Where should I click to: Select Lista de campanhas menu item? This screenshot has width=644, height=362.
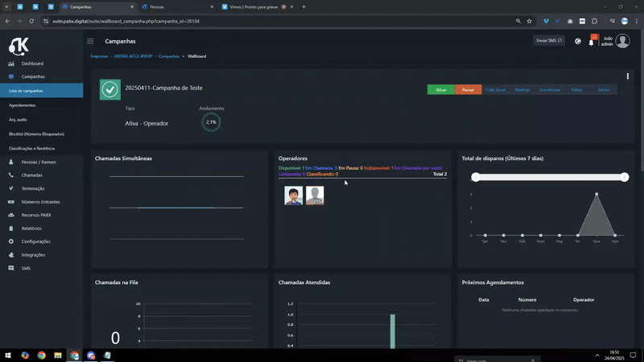click(42, 91)
